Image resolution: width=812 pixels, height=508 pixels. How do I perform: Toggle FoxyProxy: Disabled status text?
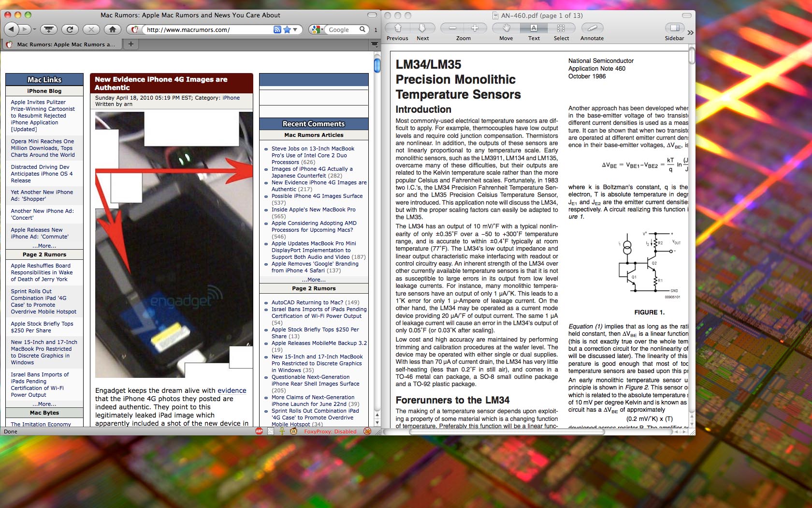330,432
